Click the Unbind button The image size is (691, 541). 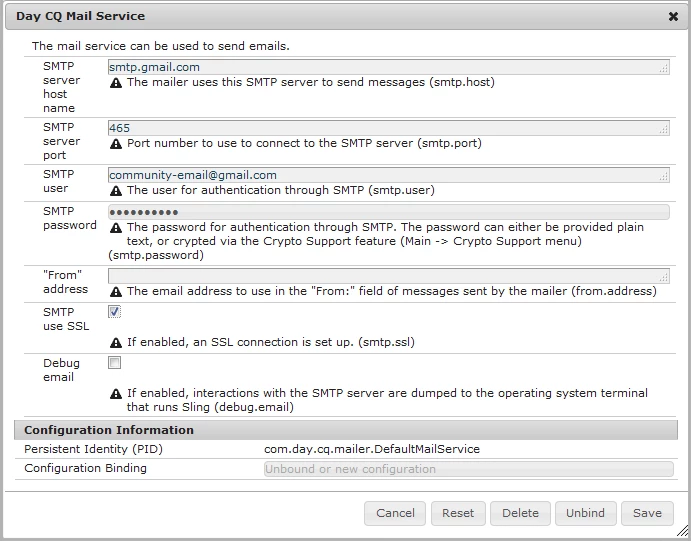[x=585, y=513]
